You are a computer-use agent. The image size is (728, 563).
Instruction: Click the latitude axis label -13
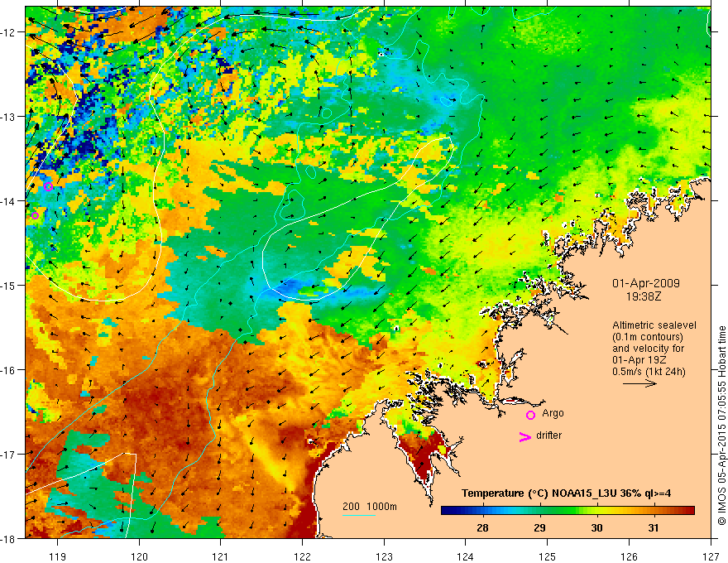click(x=9, y=117)
